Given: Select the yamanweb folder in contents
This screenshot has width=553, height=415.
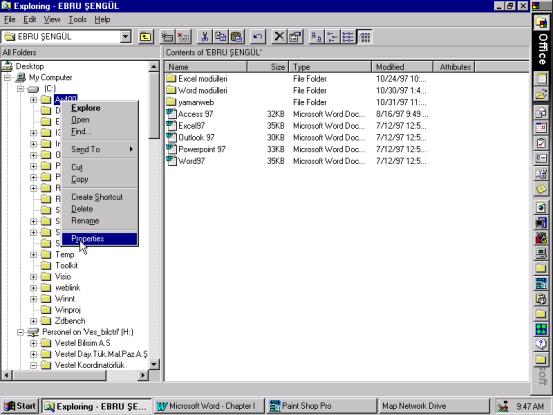Looking at the screenshot, I should 190,102.
